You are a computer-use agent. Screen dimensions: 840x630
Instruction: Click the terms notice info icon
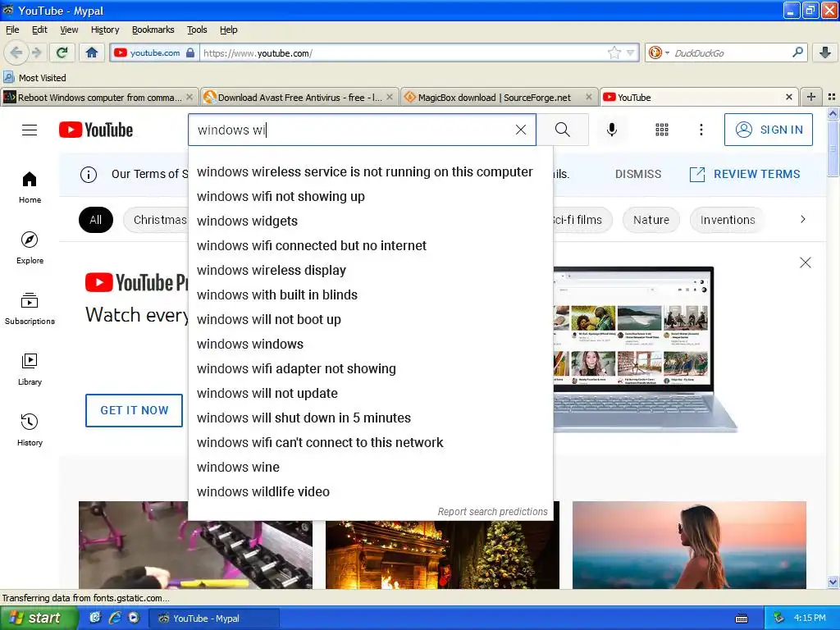click(89, 174)
